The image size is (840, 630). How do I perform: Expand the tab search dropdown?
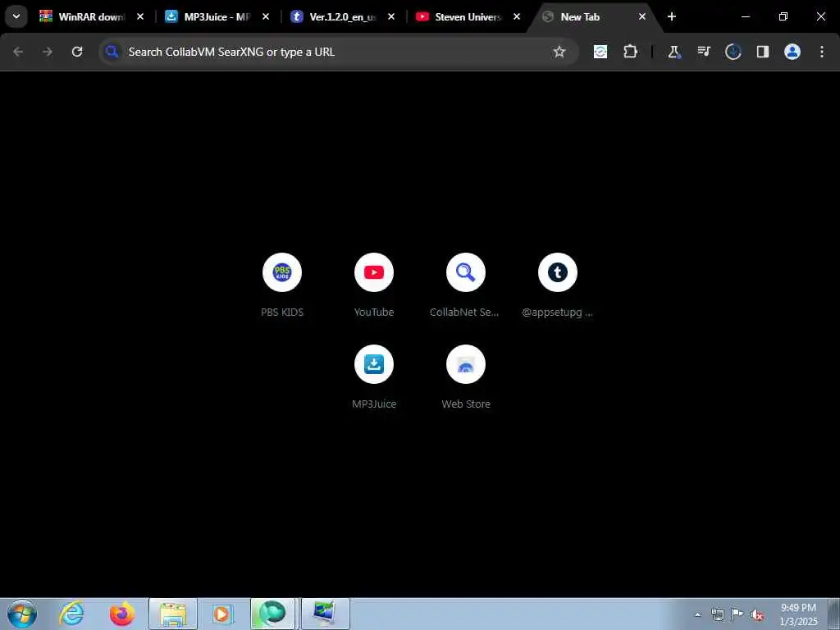pyautogui.click(x=16, y=16)
